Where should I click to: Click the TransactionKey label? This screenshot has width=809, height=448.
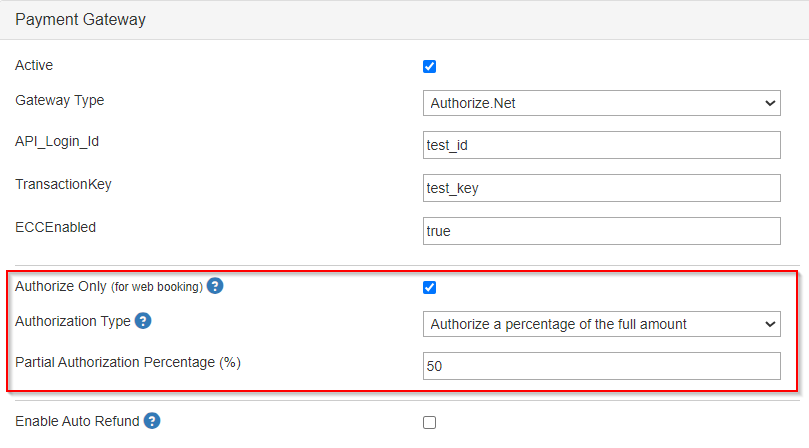(63, 184)
